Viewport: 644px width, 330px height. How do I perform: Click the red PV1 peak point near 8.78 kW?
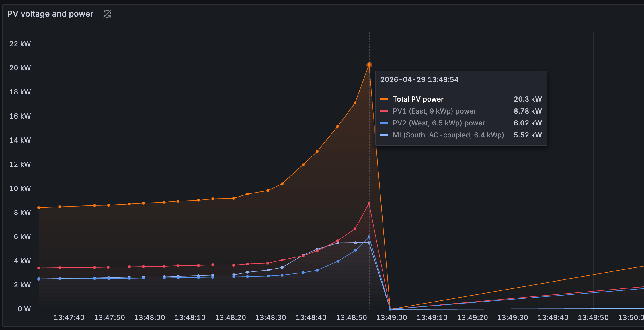[369, 203]
